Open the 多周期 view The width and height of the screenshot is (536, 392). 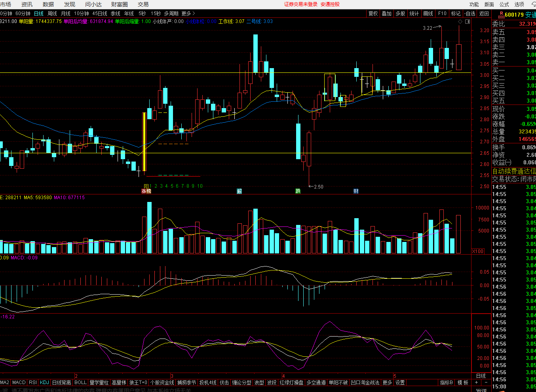pos(171,13)
